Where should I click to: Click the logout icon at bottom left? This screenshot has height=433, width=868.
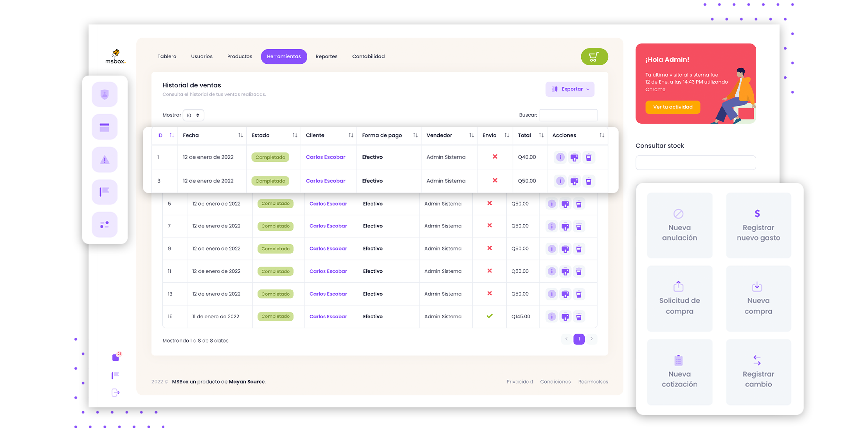pos(115,393)
